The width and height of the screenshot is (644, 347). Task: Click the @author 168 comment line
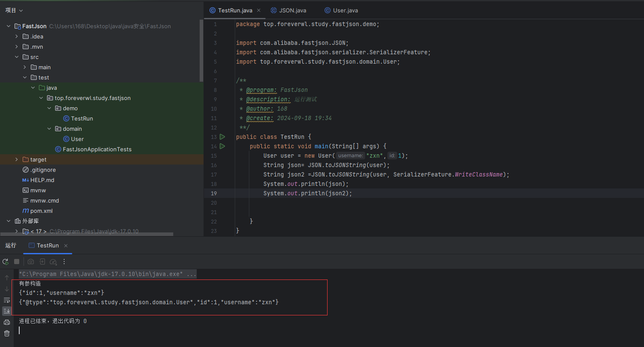(263, 109)
